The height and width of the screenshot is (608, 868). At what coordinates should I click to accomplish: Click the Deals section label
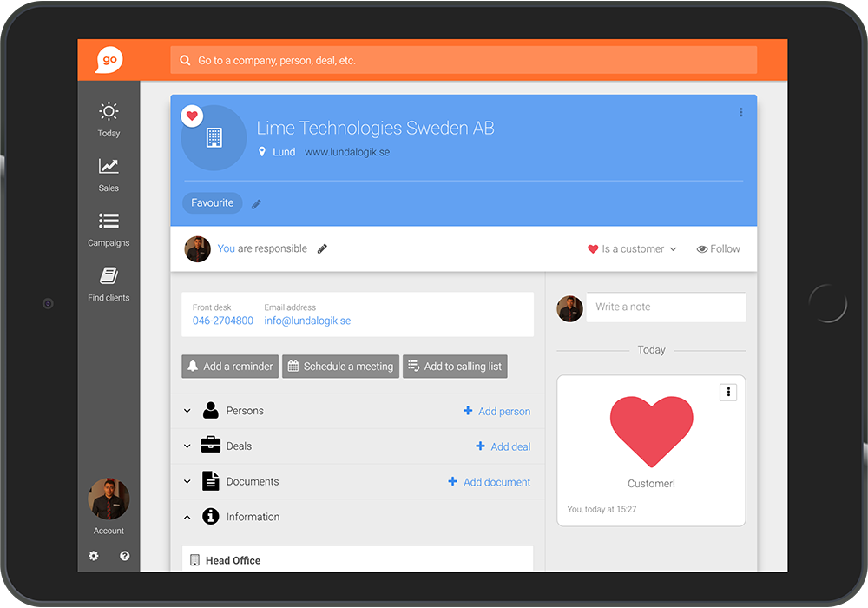239,446
